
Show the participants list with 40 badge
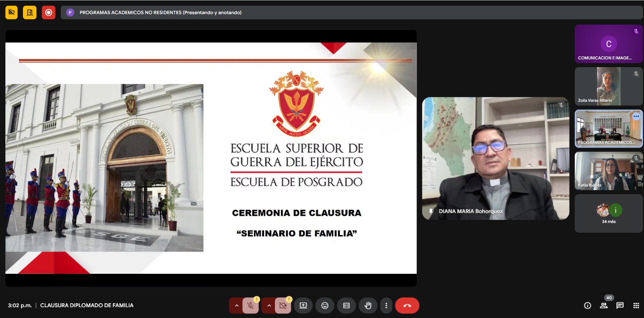click(x=604, y=306)
